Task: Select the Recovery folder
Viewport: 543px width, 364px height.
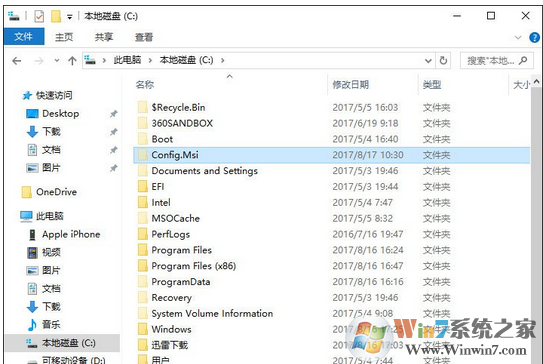Action: tap(171, 298)
